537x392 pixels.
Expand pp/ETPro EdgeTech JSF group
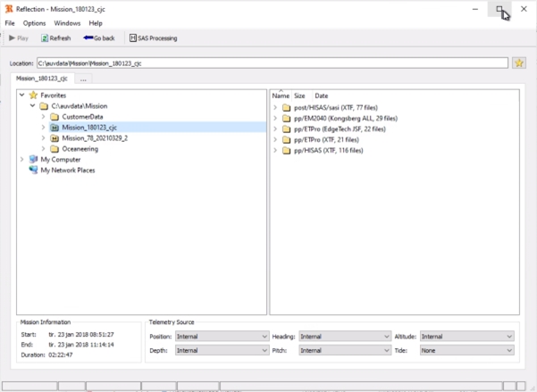(x=275, y=129)
